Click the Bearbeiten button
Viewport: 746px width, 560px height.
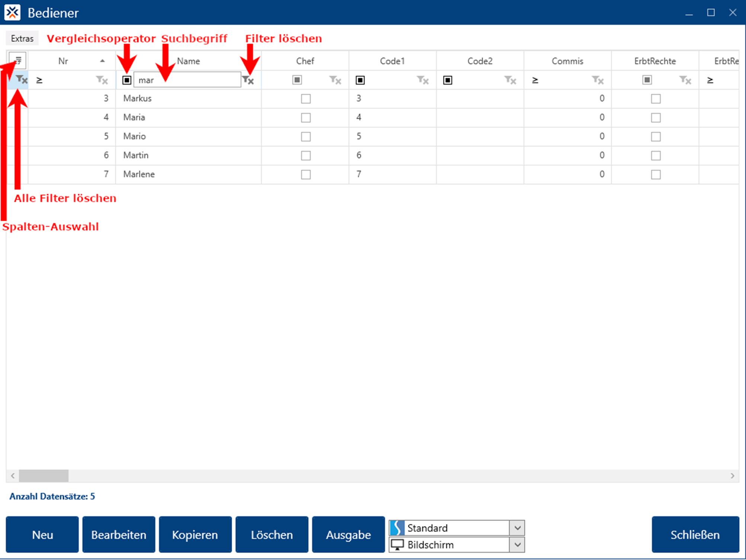click(x=119, y=535)
